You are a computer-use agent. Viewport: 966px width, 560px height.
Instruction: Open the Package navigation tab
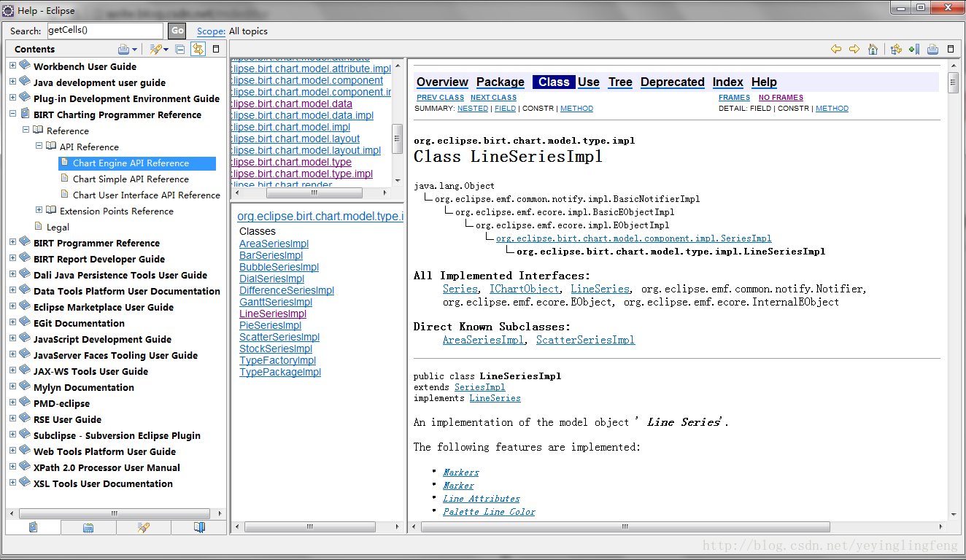point(501,82)
